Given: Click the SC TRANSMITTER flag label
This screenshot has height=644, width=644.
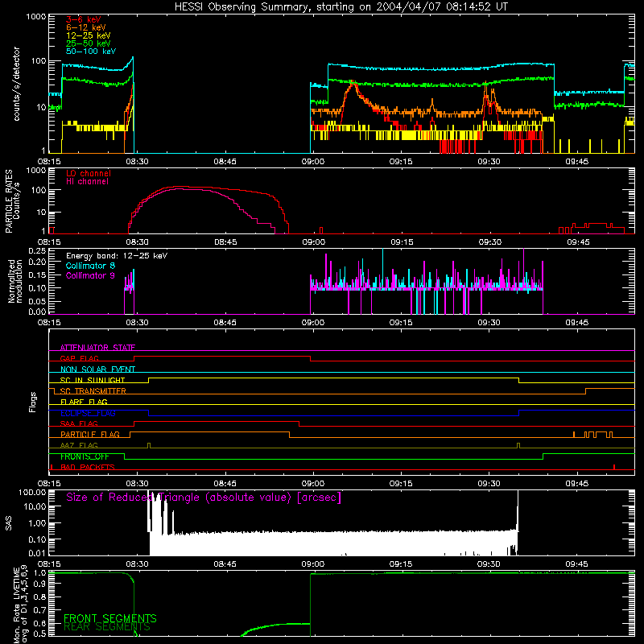Looking at the screenshot, I should tap(93, 390).
